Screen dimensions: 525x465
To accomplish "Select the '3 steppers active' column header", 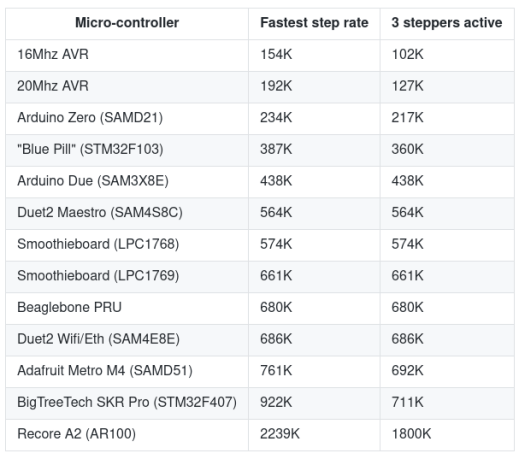I will pyautogui.click(x=447, y=23).
